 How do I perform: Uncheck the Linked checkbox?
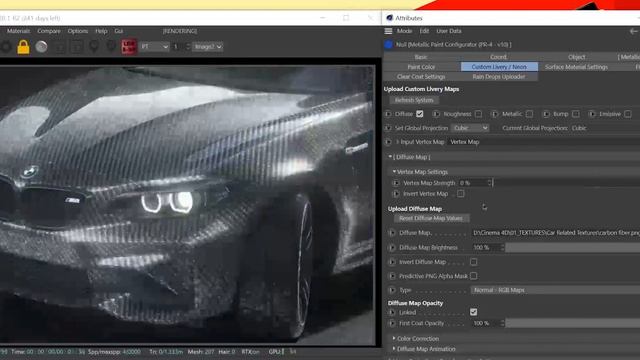(x=473, y=312)
